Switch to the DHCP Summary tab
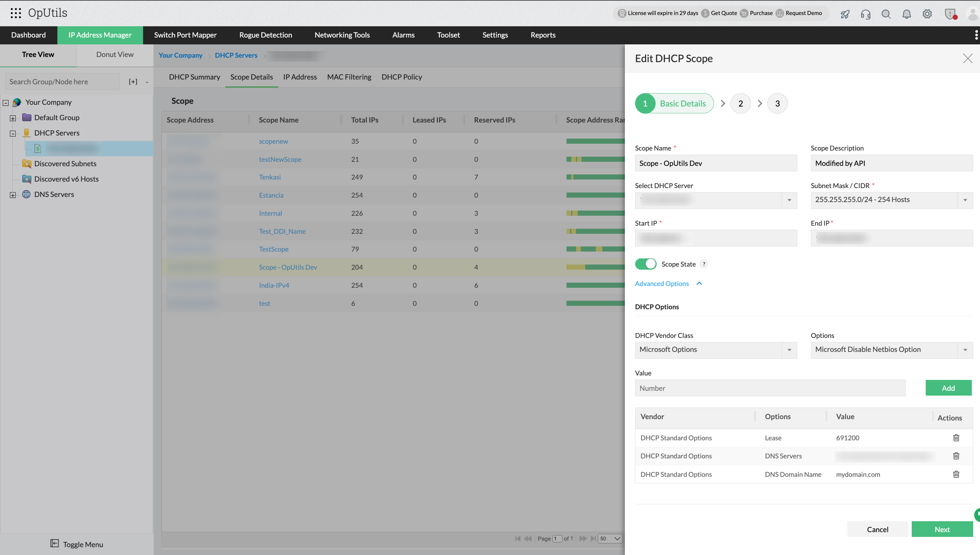980x555 pixels. [x=195, y=77]
